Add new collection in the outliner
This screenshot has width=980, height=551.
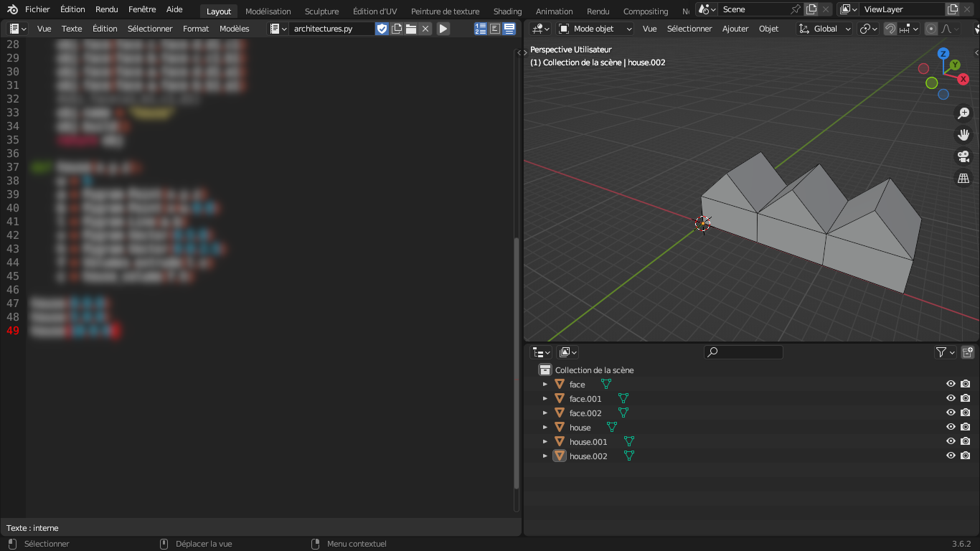tap(967, 352)
